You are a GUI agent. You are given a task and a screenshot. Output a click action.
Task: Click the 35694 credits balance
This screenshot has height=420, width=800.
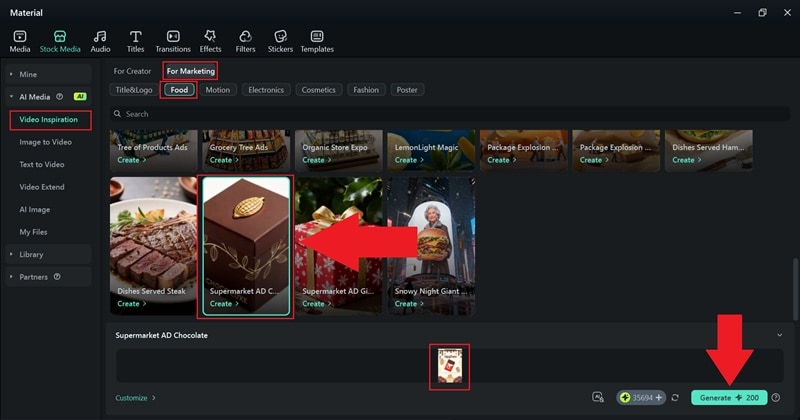642,398
